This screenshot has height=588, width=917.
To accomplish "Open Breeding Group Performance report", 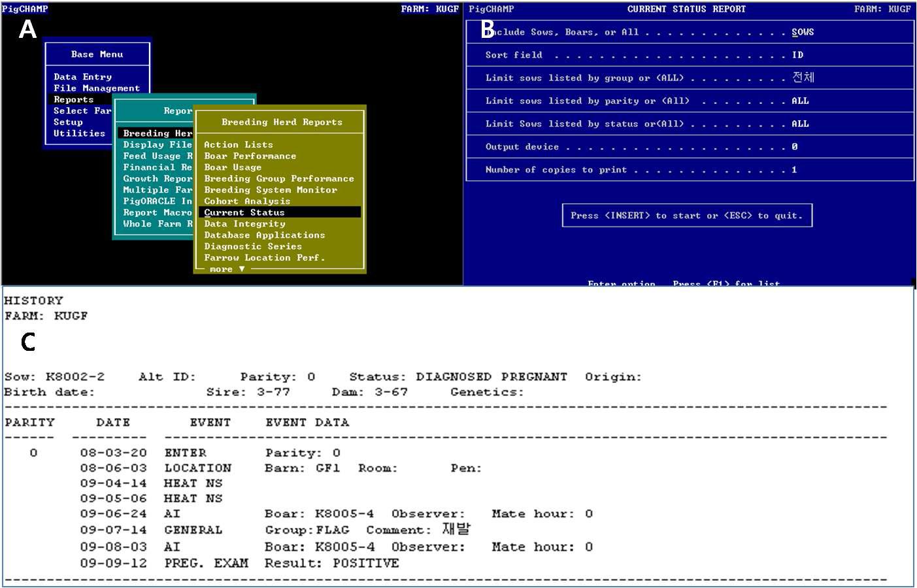I will point(279,178).
